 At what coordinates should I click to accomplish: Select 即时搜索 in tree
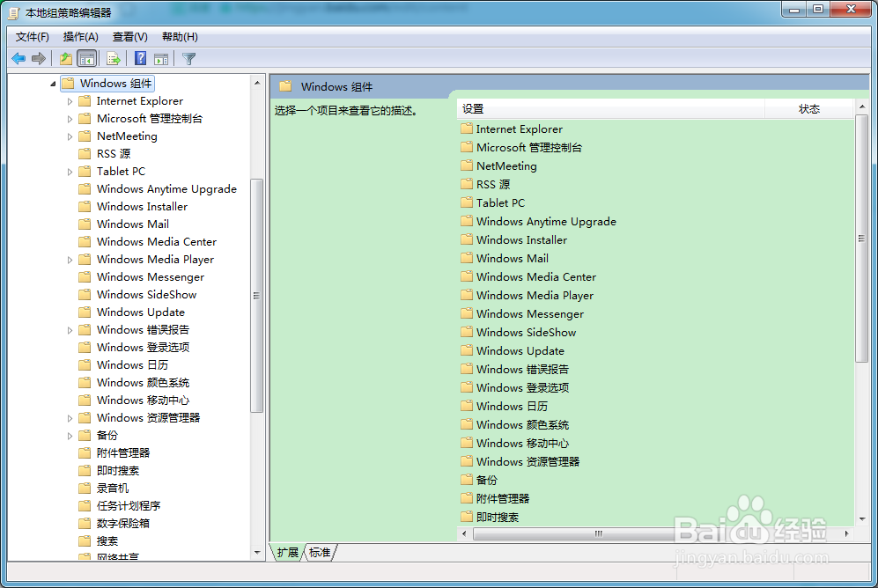(x=118, y=471)
